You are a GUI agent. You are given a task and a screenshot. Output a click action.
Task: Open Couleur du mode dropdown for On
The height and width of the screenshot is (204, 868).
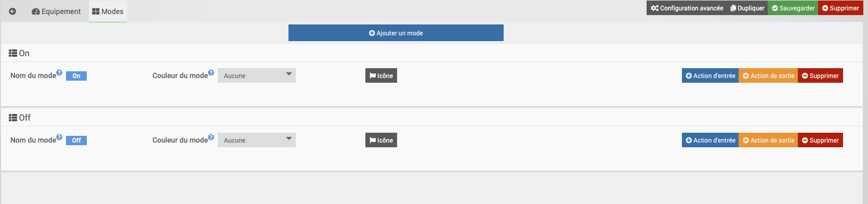coord(257,75)
